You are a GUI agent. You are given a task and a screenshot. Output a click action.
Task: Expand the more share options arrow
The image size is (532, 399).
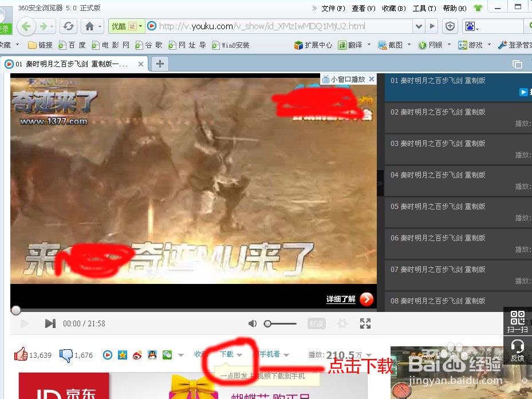point(181,355)
